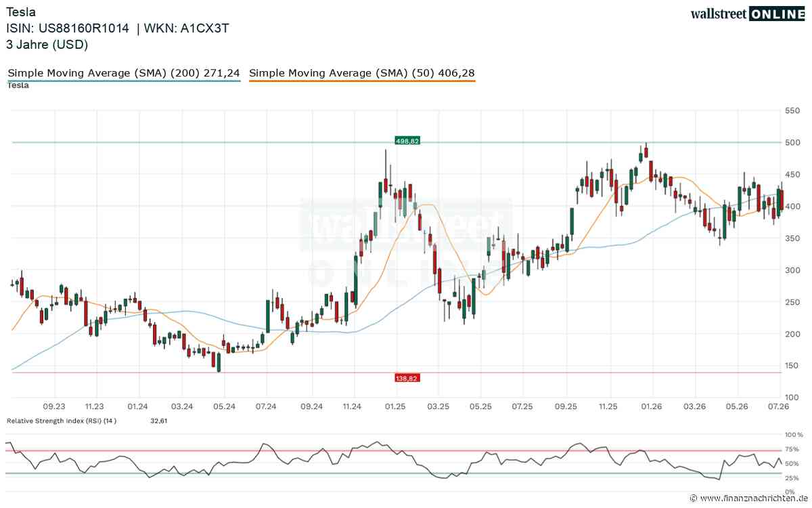Image resolution: width=812 pixels, height=508 pixels.
Task: Click the 3 Jahre (USD) period label
Action: pos(47,45)
